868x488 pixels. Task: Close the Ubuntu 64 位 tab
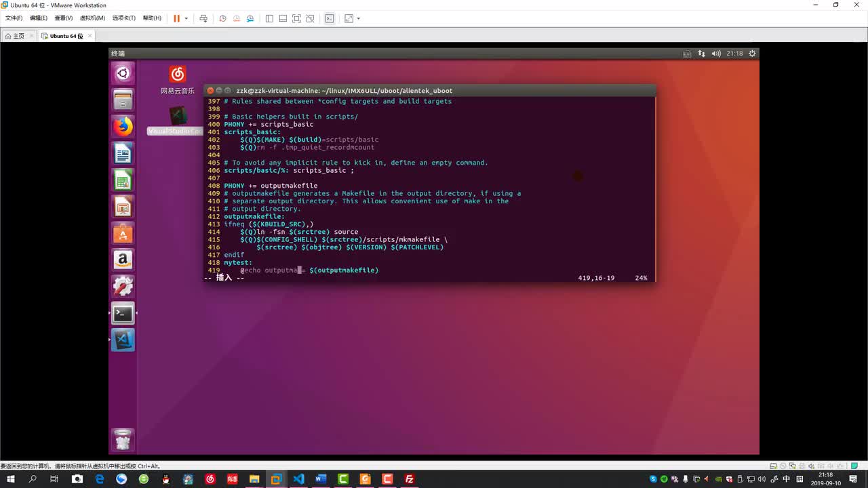[90, 36]
